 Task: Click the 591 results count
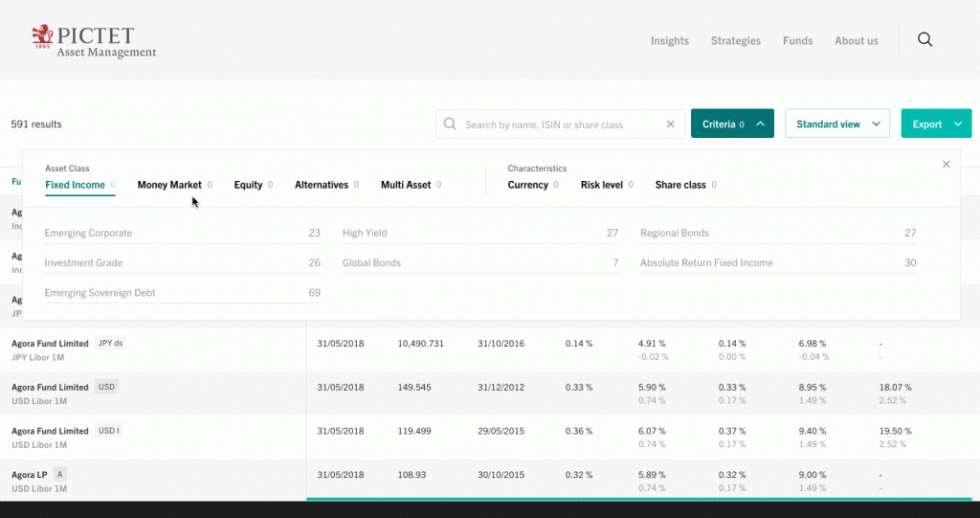click(36, 124)
